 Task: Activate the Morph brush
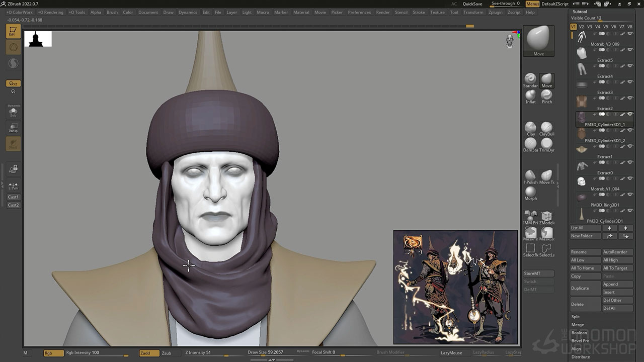530,192
